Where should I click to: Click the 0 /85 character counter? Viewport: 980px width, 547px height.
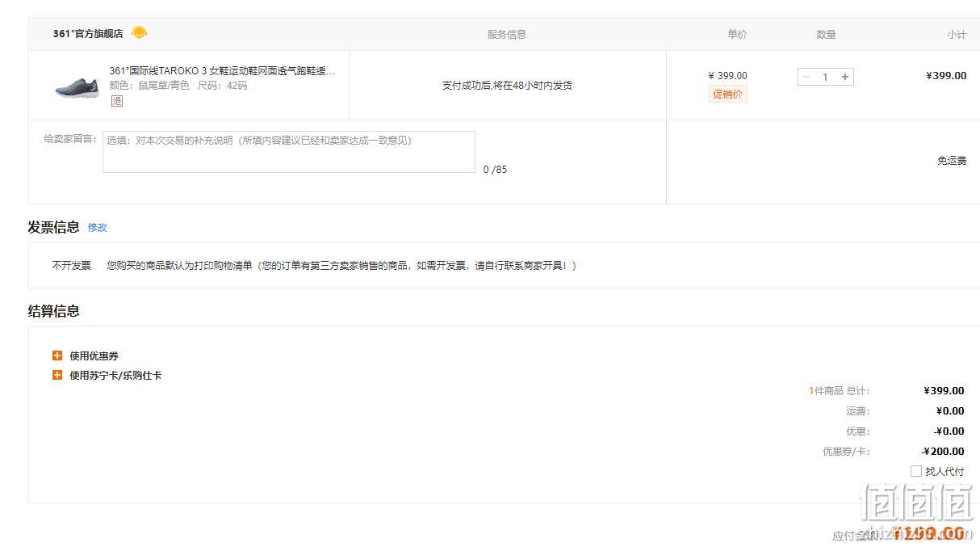coord(495,170)
